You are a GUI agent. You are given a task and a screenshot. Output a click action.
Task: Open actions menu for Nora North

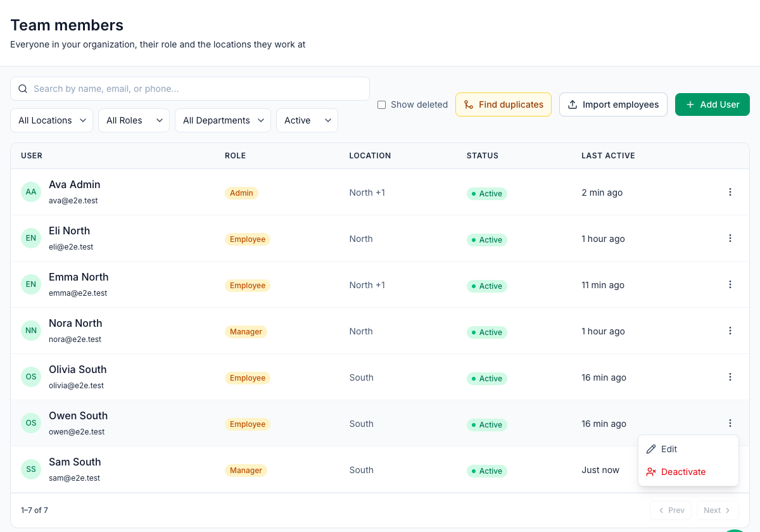pos(730,331)
